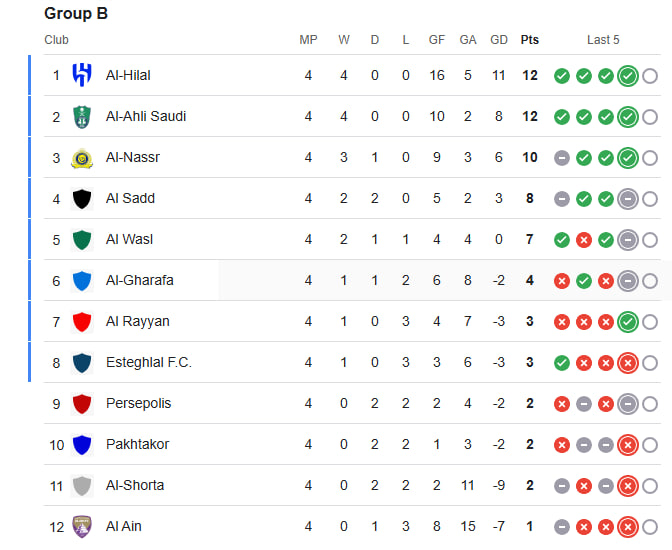Screen dimensions: 672x550
Task: Click Al Wasl's red loss indicator
Action: point(584,240)
